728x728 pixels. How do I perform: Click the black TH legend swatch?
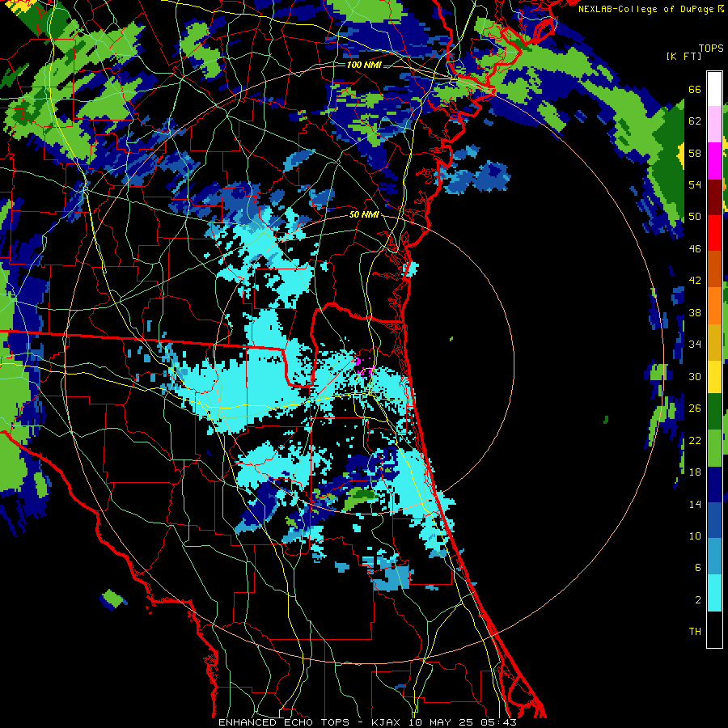[714, 629]
